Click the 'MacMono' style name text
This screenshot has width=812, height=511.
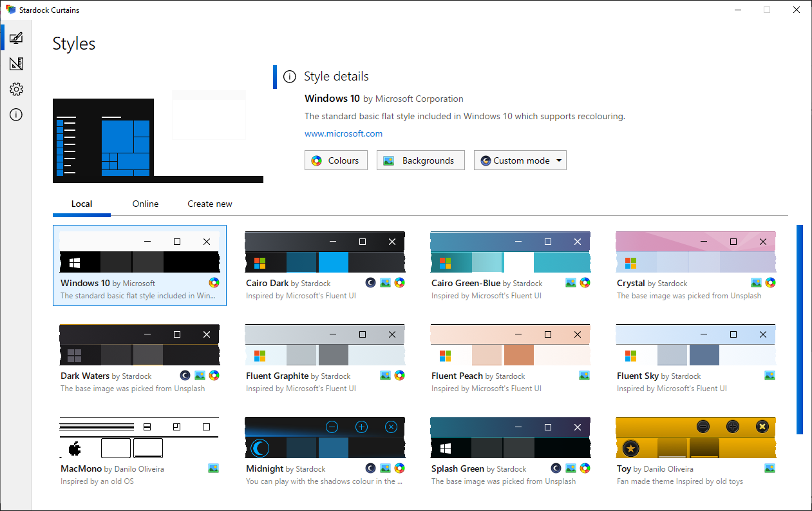[x=81, y=468]
